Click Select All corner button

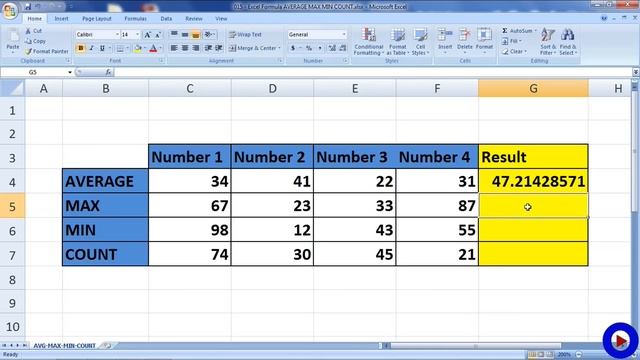pyautogui.click(x=12, y=88)
